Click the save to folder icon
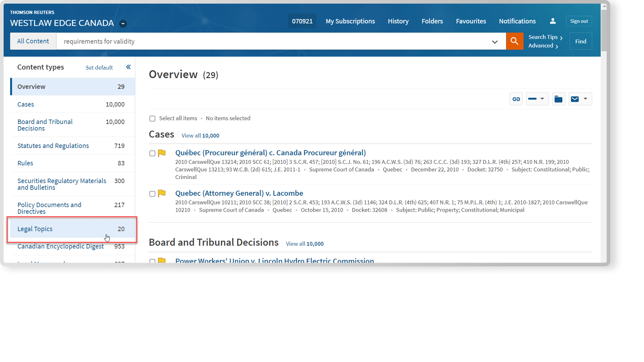 click(558, 99)
